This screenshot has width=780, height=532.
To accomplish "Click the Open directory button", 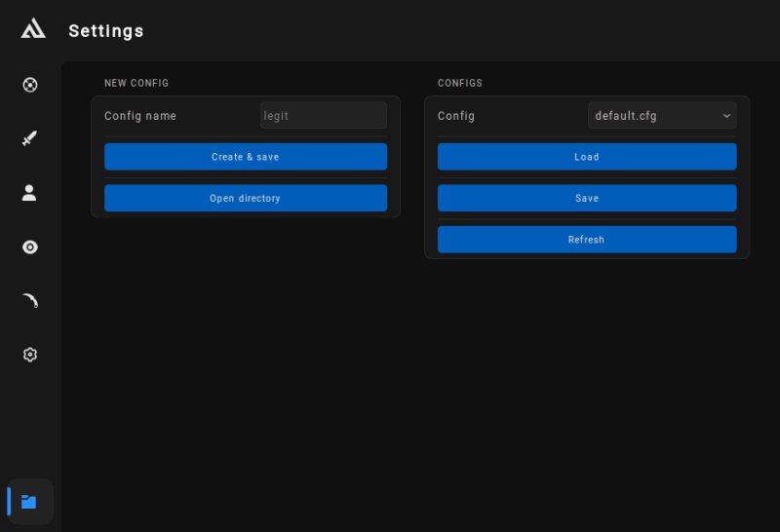I will click(x=246, y=199).
